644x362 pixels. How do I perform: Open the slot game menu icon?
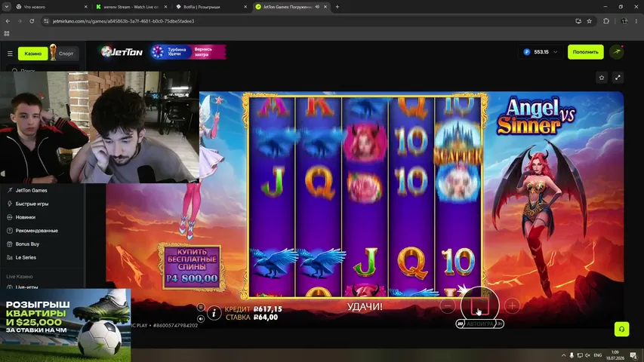pos(200,307)
